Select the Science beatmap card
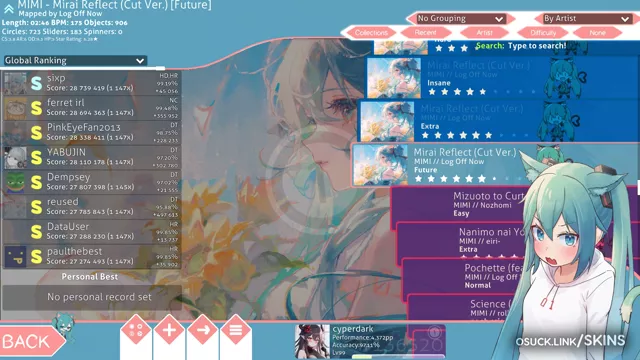The height and width of the screenshot is (360, 640). coord(459,308)
